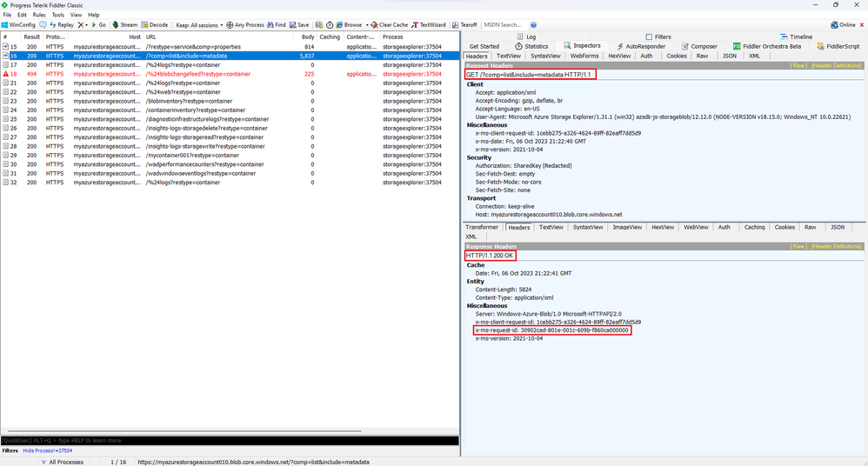Switch to the Log tab

pyautogui.click(x=526, y=37)
